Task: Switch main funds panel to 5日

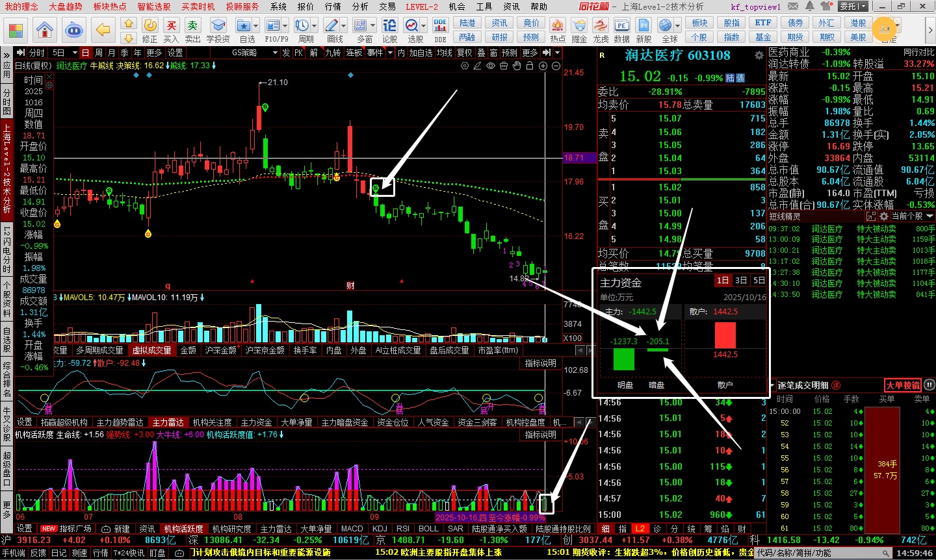Action: [759, 281]
